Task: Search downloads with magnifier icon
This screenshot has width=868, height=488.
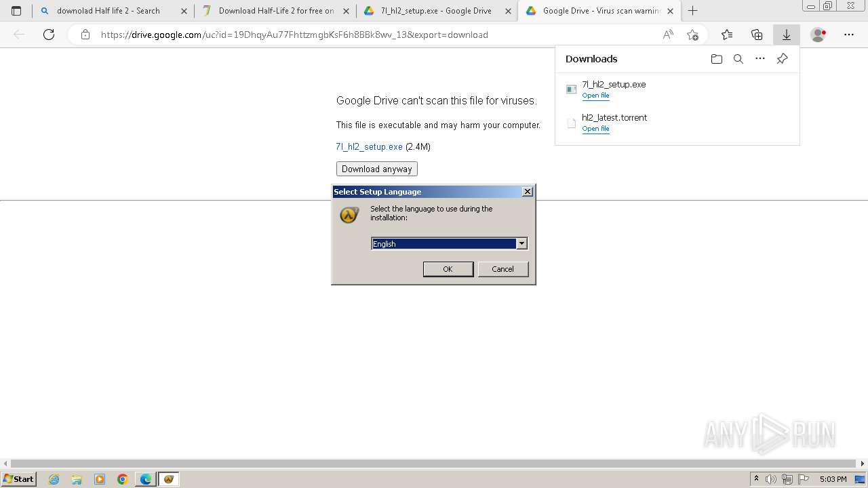Action: [x=738, y=59]
